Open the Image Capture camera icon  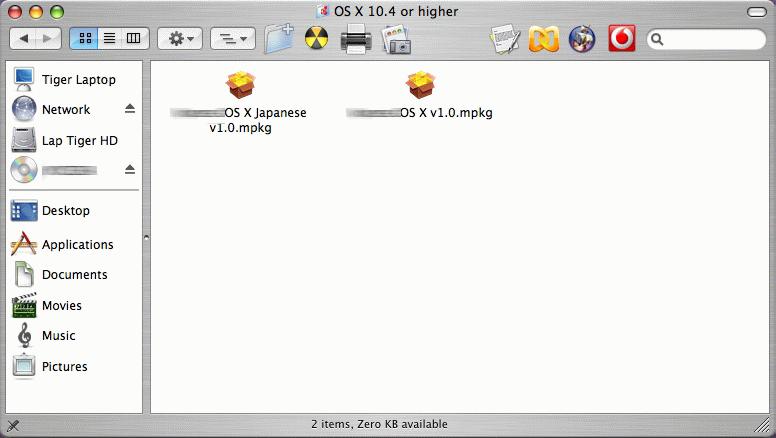[396, 39]
